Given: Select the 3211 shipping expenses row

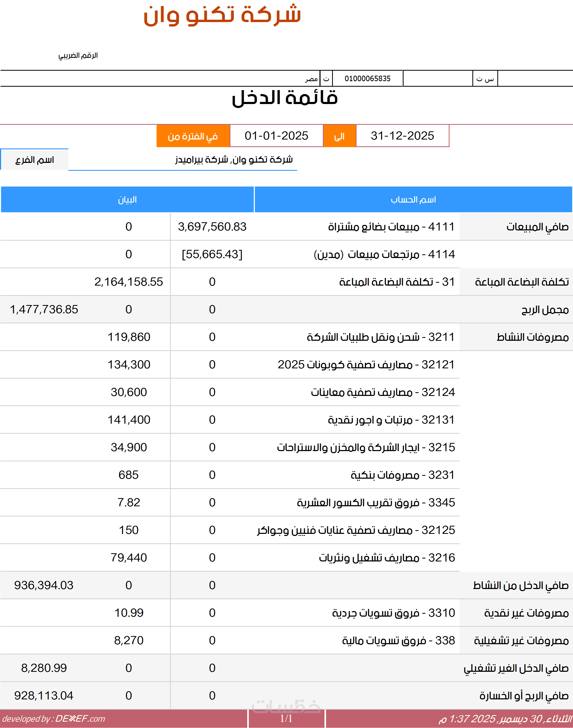Looking at the screenshot, I should pyautogui.click(x=380, y=337).
